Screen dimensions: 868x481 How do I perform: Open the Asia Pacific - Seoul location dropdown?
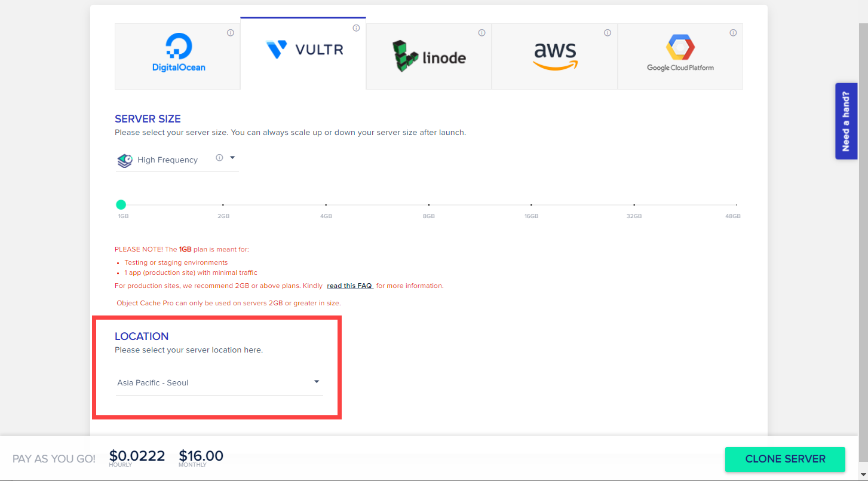point(219,382)
